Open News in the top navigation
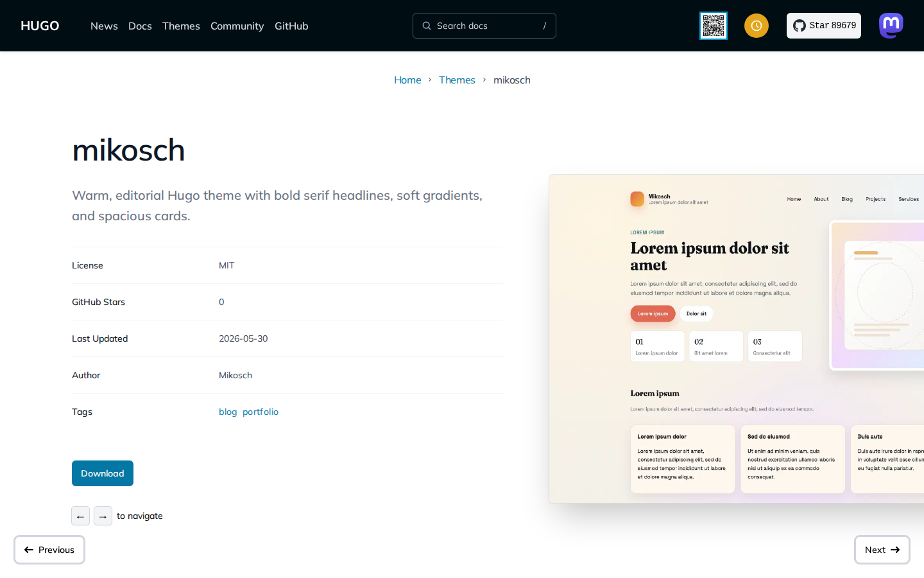 [x=104, y=26]
